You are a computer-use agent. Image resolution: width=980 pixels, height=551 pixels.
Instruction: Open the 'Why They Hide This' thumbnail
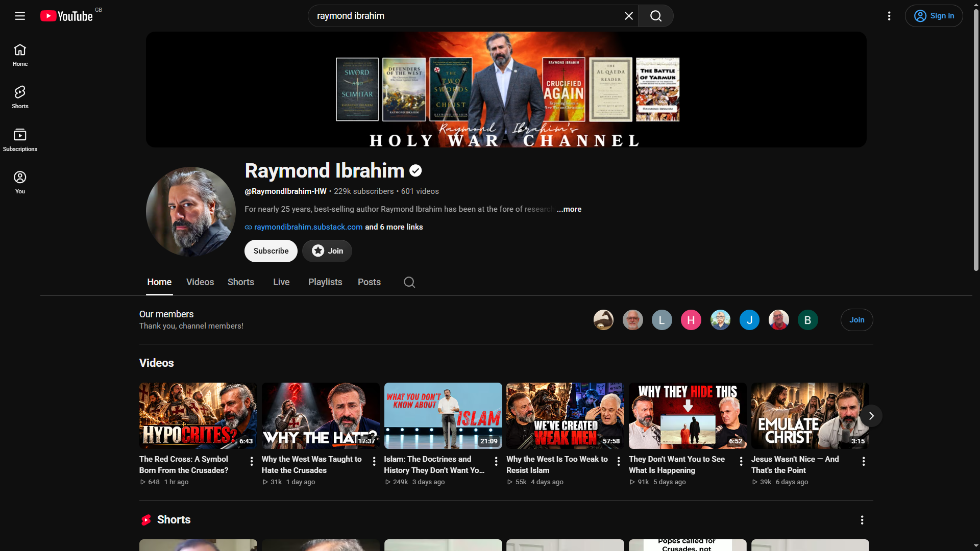[x=688, y=416]
